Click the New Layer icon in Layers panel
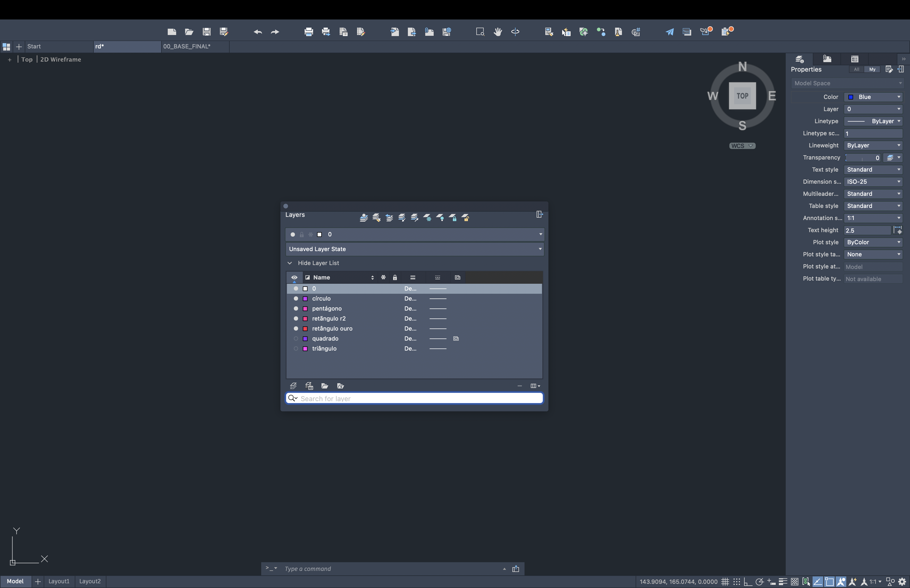 (x=293, y=386)
